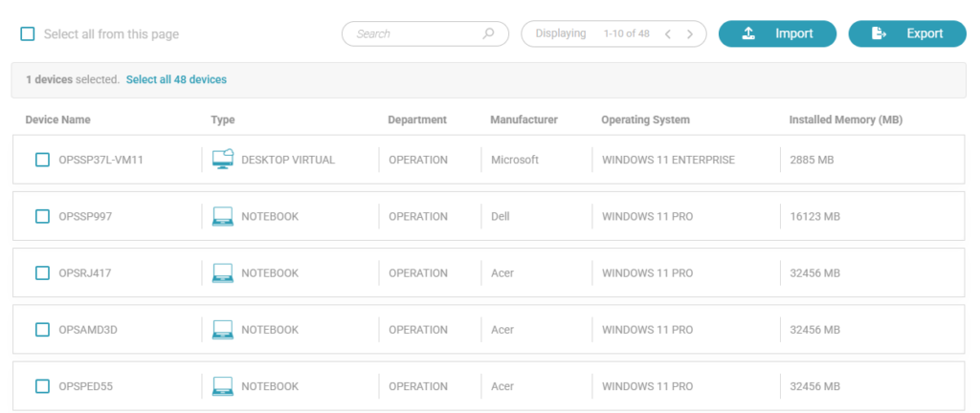Click the notebook icon for OPSSP997
The width and height of the screenshot is (980, 413).
click(x=222, y=217)
